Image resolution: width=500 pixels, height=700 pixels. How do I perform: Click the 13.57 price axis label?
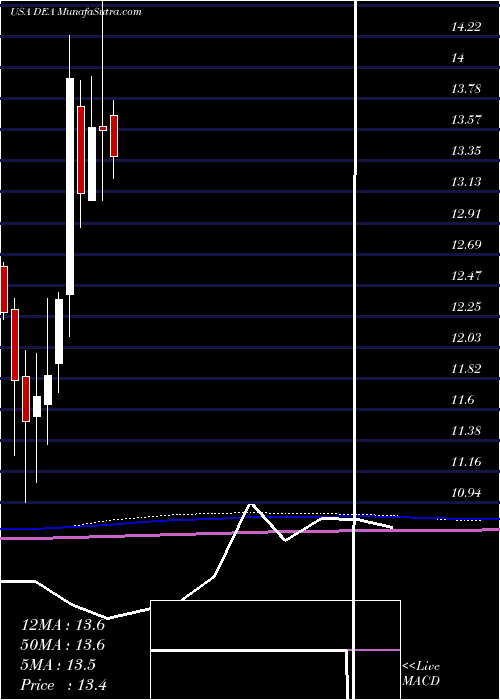[x=466, y=120]
